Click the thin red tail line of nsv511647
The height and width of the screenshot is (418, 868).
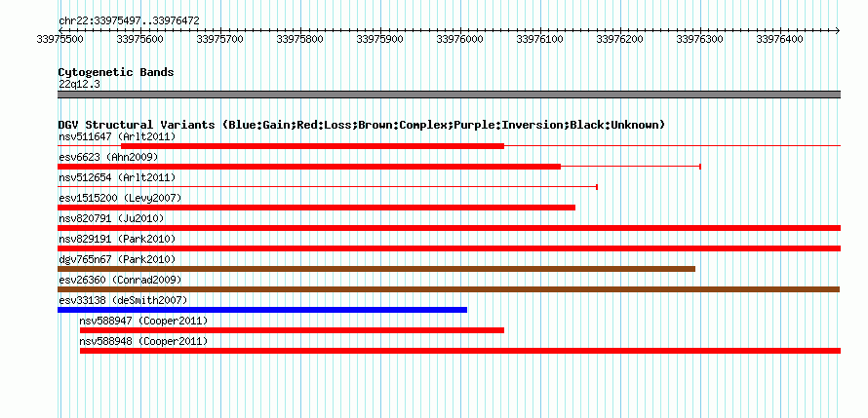pyautogui.click(x=673, y=146)
